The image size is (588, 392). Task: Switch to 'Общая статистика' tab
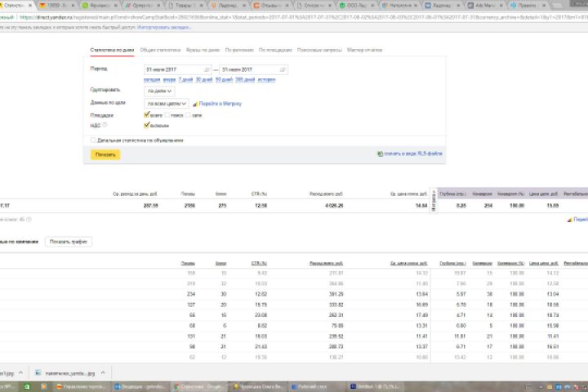[x=160, y=50]
